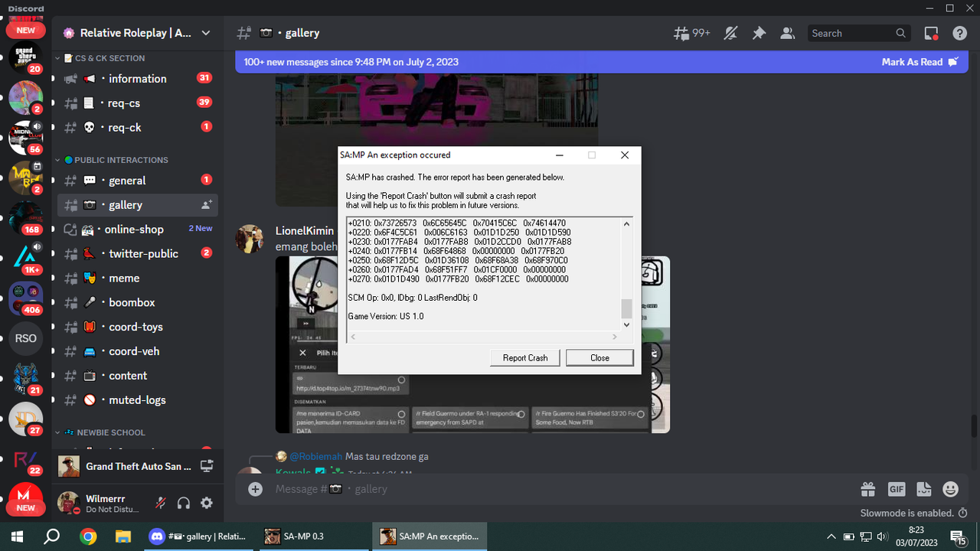
Task: Open server icon with 1K+ badge
Action: coord(25,258)
